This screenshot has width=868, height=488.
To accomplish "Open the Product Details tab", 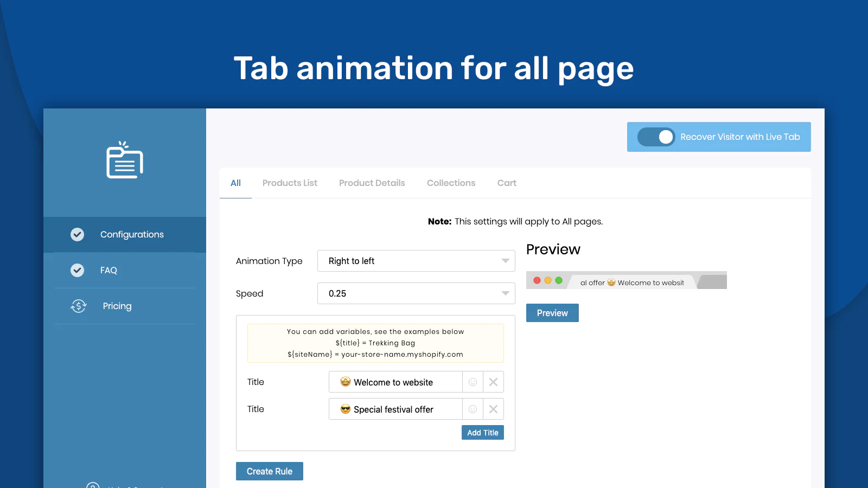I will click(372, 183).
